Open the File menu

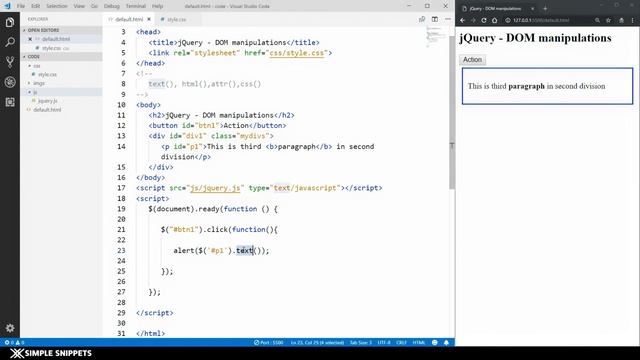pos(21,6)
